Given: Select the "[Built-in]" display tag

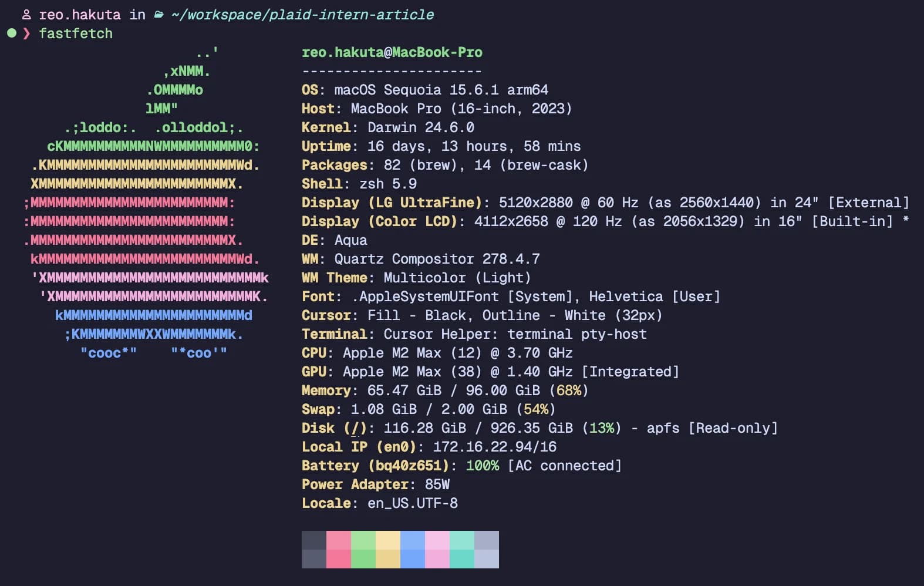Looking at the screenshot, I should point(852,221).
